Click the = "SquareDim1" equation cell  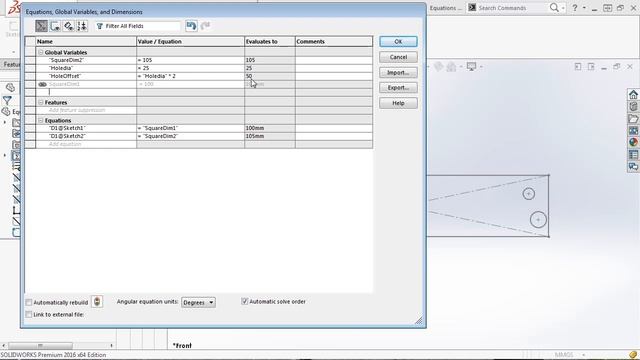(190, 128)
